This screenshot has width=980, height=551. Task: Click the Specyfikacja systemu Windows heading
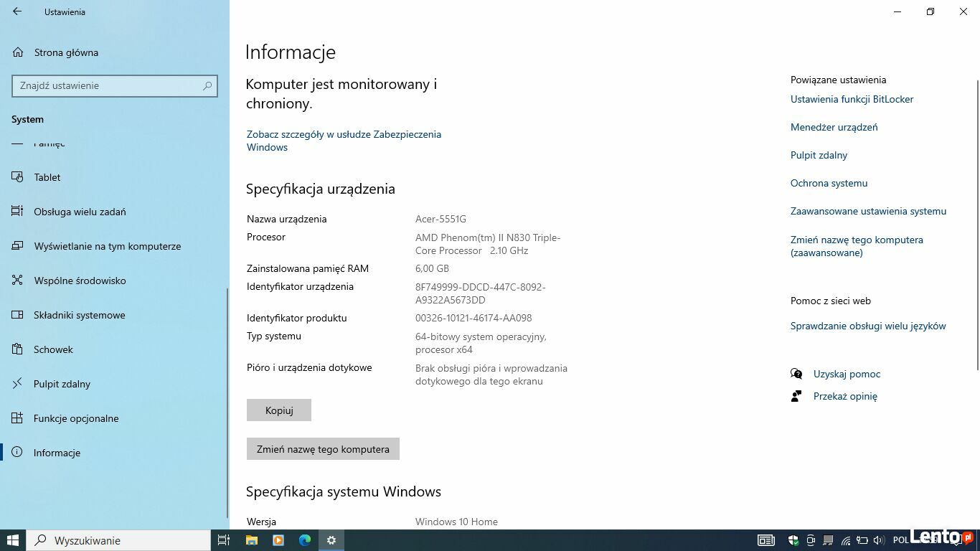click(344, 491)
